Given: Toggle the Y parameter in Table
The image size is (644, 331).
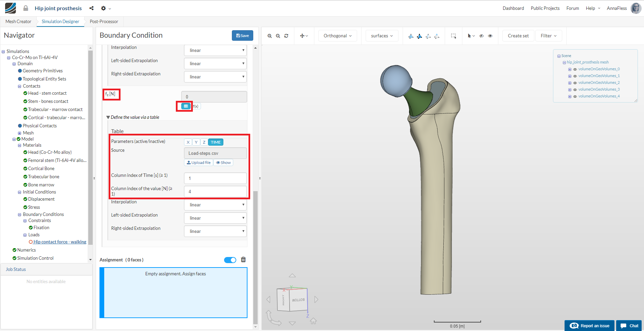Looking at the screenshot, I should pyautogui.click(x=196, y=142).
